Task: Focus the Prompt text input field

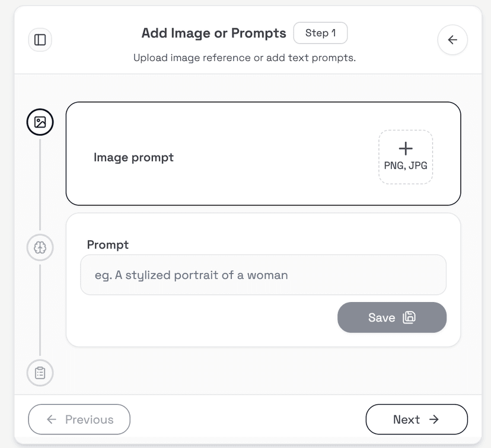Action: click(x=263, y=275)
